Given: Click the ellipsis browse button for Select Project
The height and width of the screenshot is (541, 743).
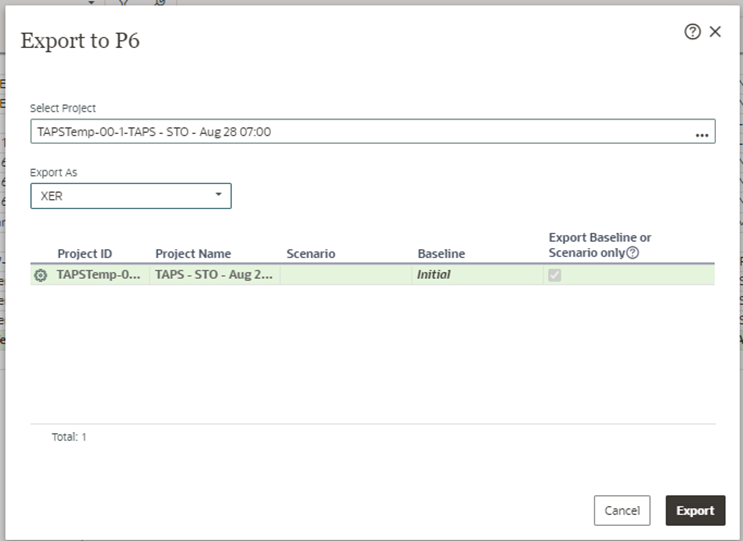Looking at the screenshot, I should pos(702,132).
